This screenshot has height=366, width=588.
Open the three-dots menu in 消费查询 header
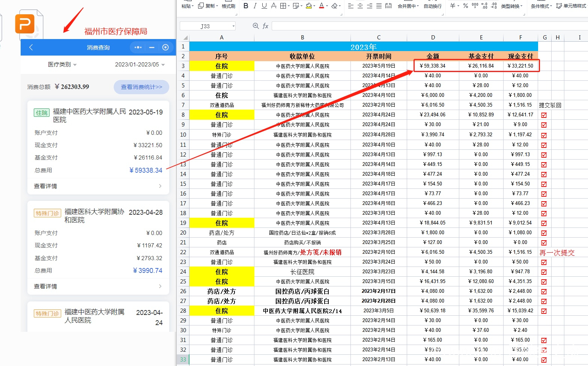[x=138, y=47]
